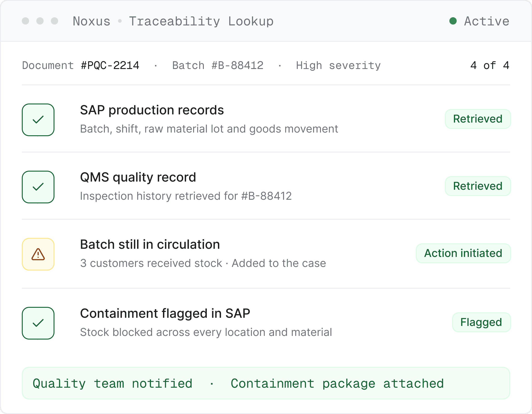Open the Retrieved badge for SAP production records
This screenshot has height=414, width=532.
(x=478, y=119)
